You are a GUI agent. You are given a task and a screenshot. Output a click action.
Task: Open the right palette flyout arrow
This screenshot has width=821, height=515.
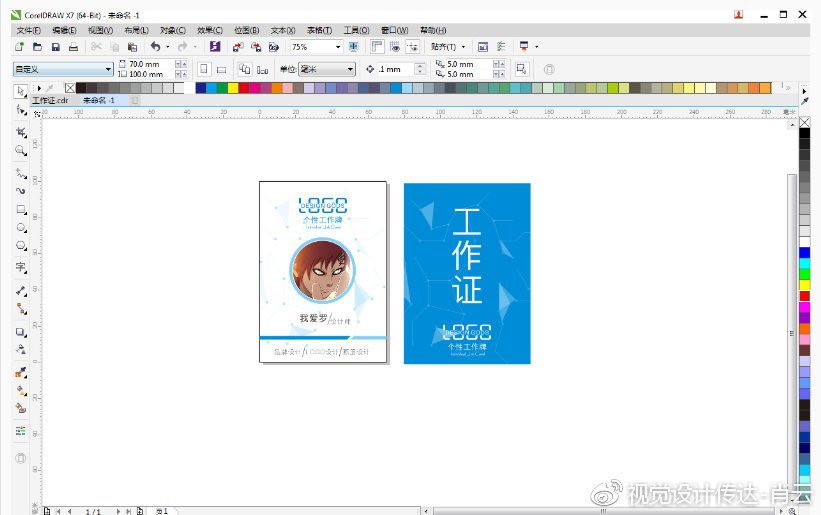point(805,91)
